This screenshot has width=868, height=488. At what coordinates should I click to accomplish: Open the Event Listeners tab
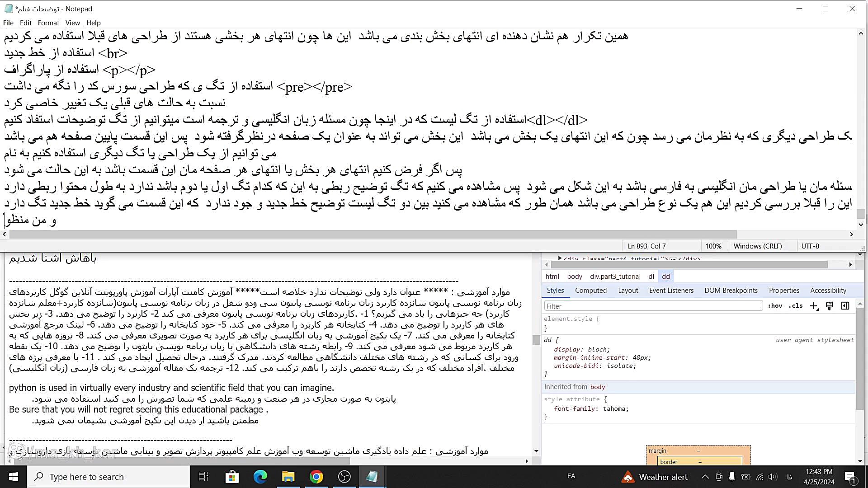pyautogui.click(x=671, y=291)
